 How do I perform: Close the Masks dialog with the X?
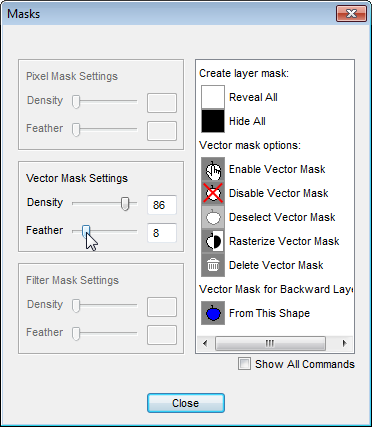click(351, 14)
